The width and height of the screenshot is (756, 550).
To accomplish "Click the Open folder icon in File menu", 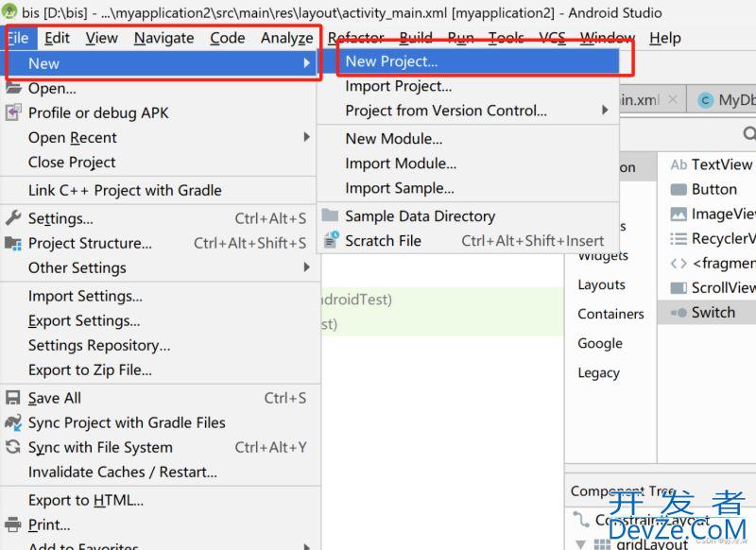I will click(x=13, y=87).
